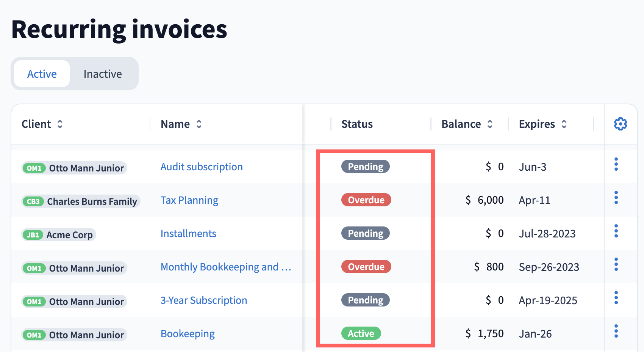The height and width of the screenshot is (352, 644).
Task: Open three-dot menu for Installments row
Action: [x=616, y=231]
